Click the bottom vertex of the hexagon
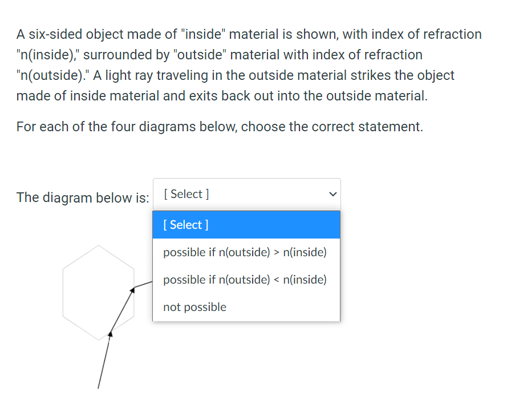The width and height of the screenshot is (507, 420). [x=99, y=340]
